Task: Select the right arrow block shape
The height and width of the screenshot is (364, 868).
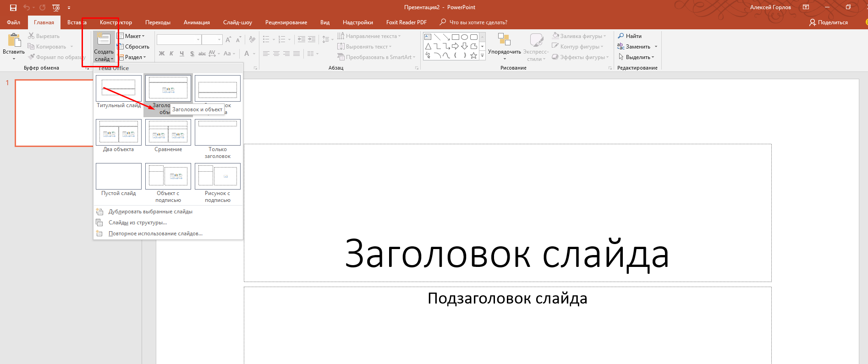Action: click(x=455, y=46)
